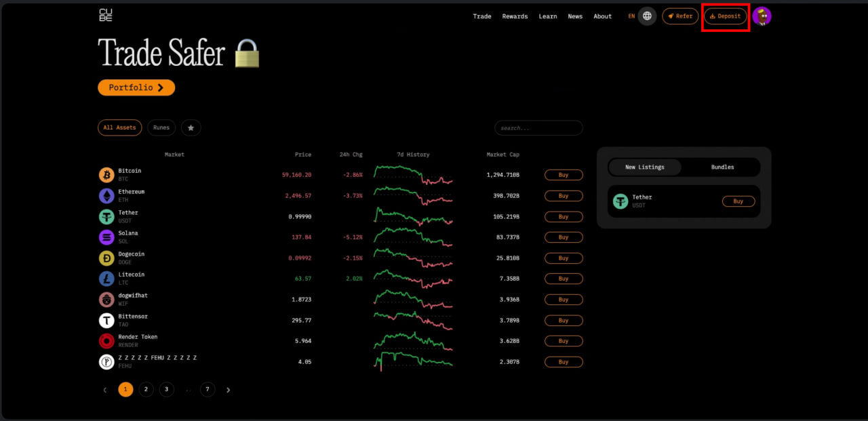Buy Solana
Image resolution: width=868 pixels, height=421 pixels.
(x=564, y=237)
